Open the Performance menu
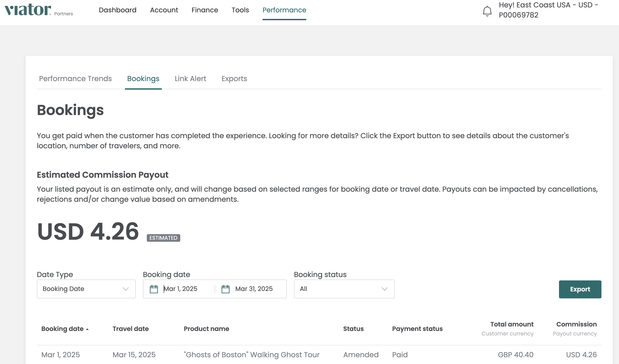Image resolution: width=619 pixels, height=364 pixels. click(x=284, y=10)
